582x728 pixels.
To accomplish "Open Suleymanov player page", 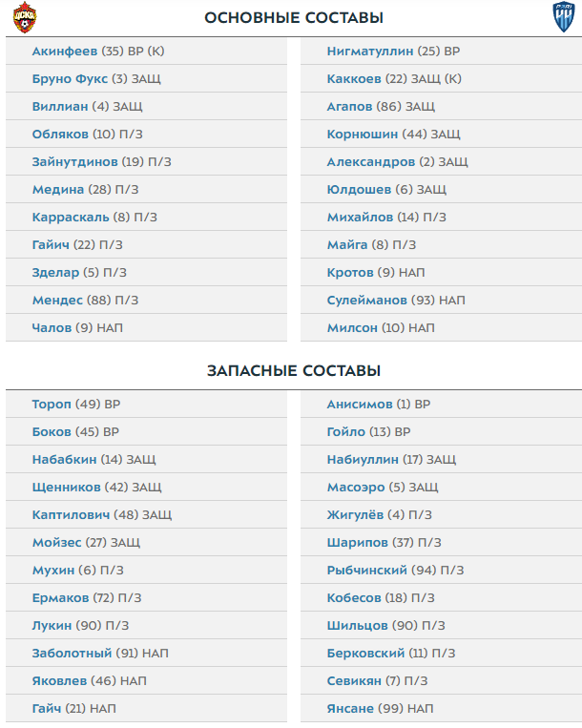I will pos(366,301).
